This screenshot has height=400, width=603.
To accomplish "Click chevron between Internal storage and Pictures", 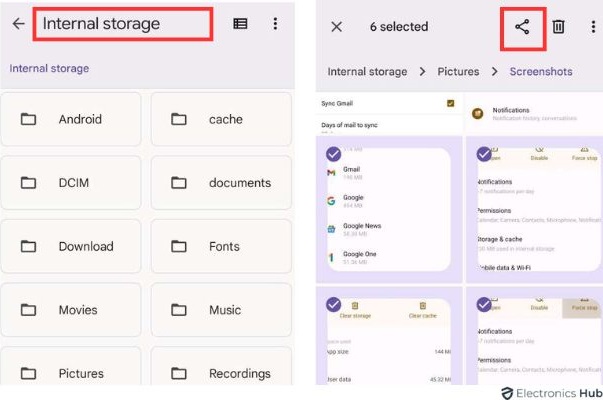I will (422, 72).
